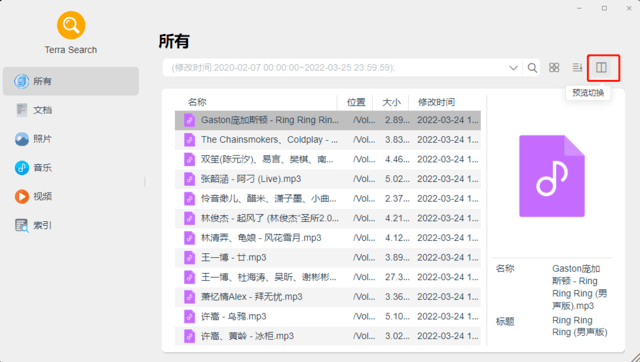Click into the search filter input field

[335, 68]
